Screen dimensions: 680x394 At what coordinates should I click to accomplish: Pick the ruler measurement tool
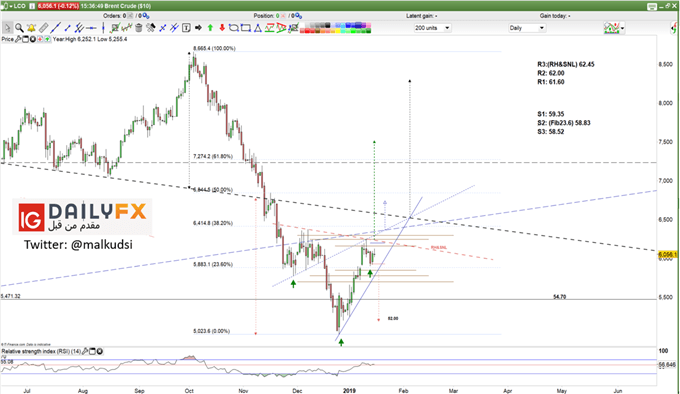coord(44,28)
